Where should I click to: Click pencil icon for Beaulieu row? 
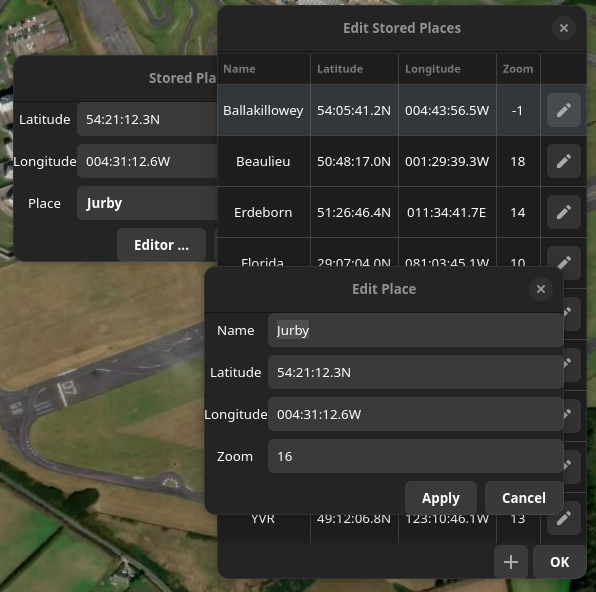pyautogui.click(x=563, y=161)
